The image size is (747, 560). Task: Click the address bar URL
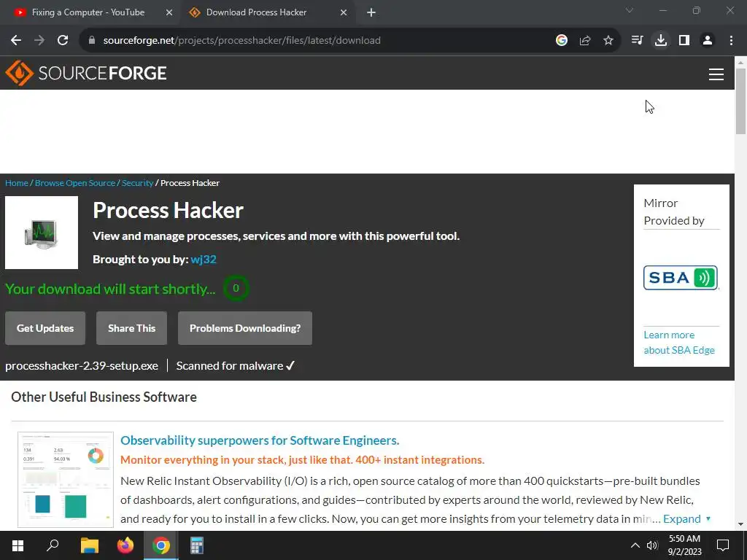(x=242, y=41)
